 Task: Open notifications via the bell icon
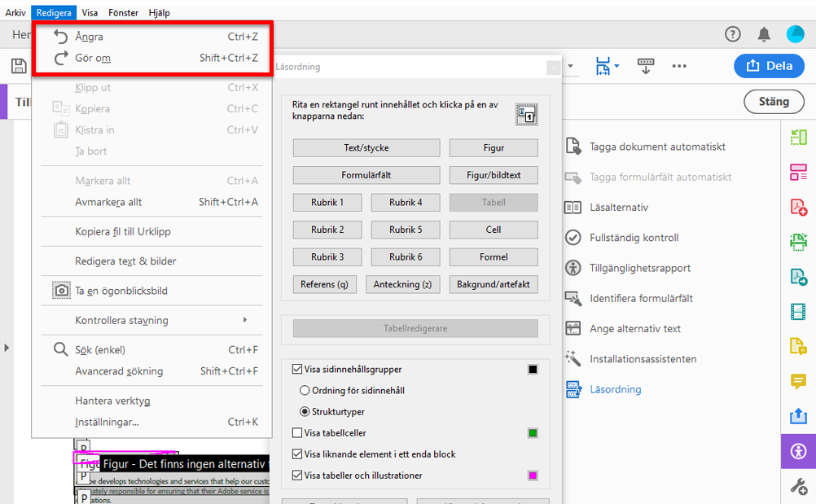pos(764,34)
